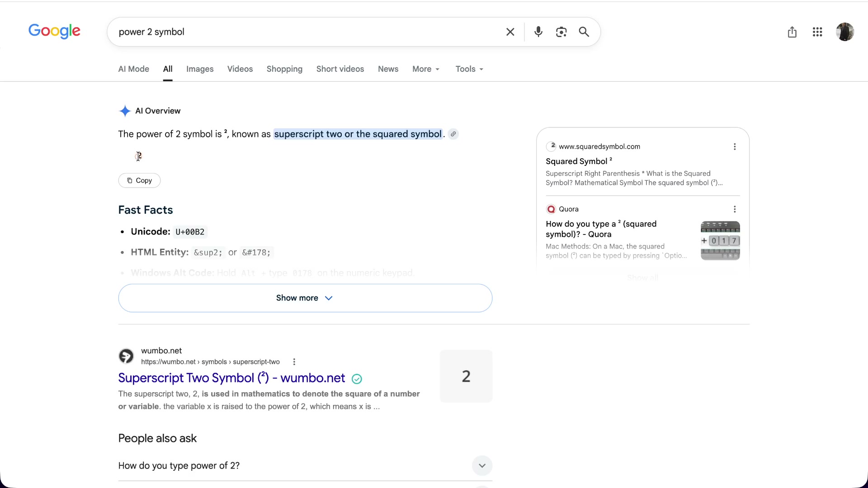Click the Fast Facts heading

pos(146,210)
